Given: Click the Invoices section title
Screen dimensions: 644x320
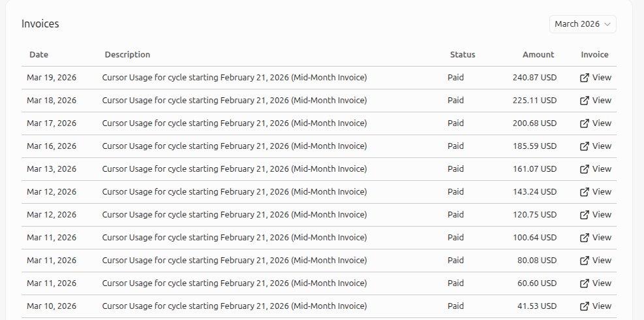Looking at the screenshot, I should coord(40,24).
